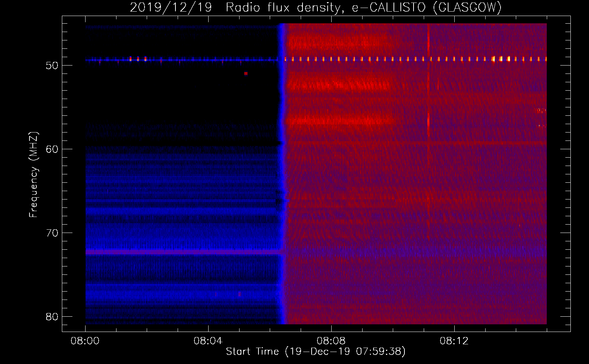Click the "08:12" time tick label
The width and height of the screenshot is (589, 364).
[x=454, y=341]
